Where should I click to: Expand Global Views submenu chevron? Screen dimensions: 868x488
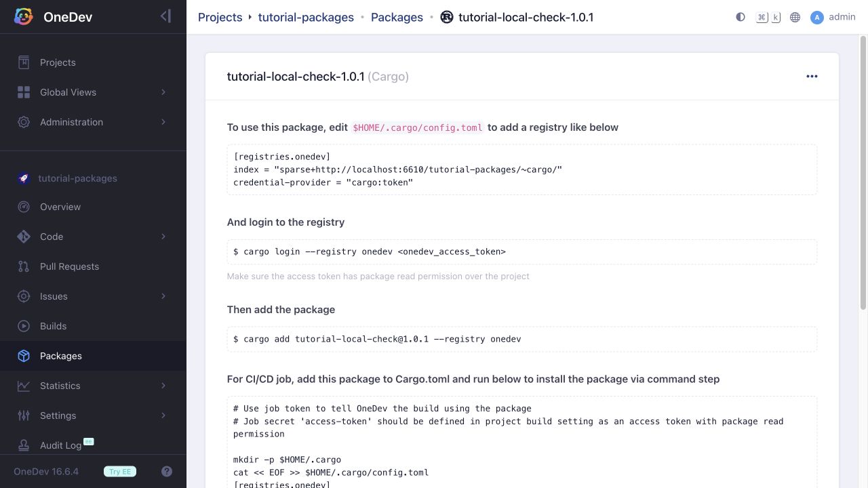pos(163,92)
